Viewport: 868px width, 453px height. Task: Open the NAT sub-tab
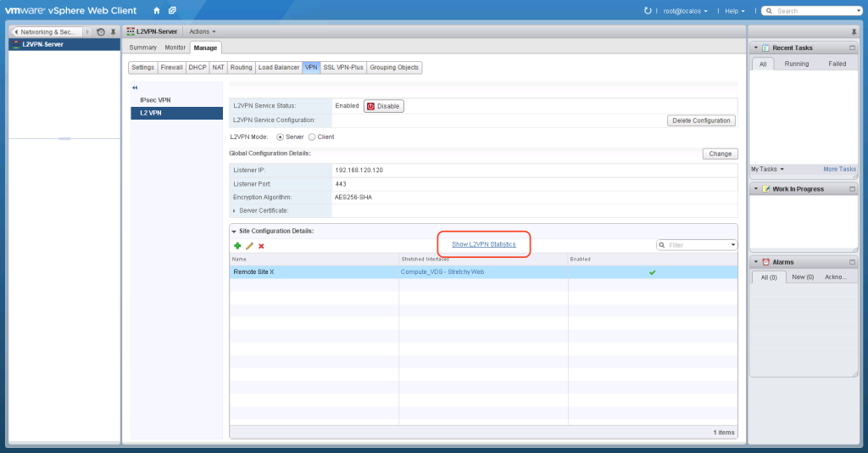(x=218, y=68)
